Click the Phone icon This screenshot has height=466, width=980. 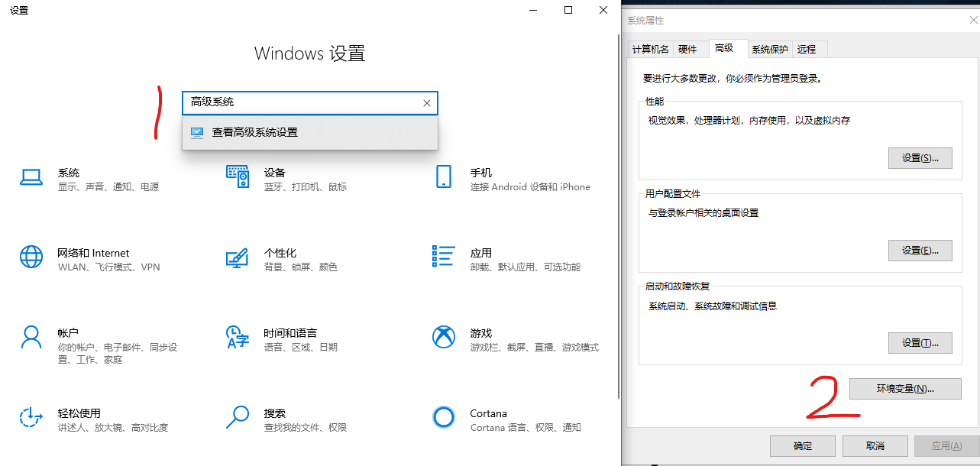pyautogui.click(x=444, y=176)
